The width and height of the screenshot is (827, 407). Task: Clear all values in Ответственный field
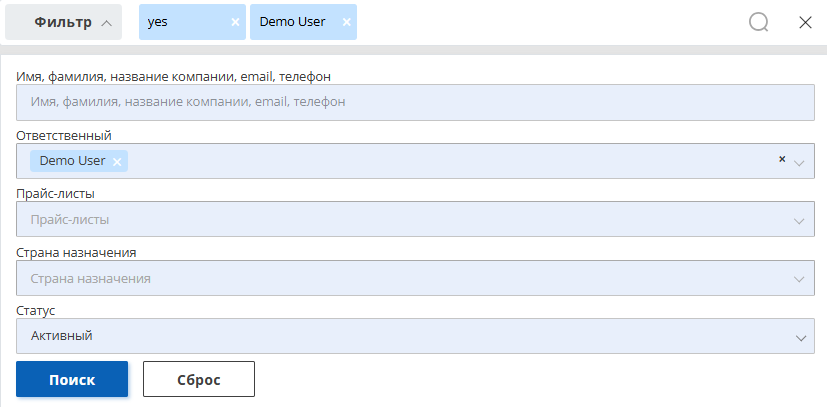click(782, 159)
